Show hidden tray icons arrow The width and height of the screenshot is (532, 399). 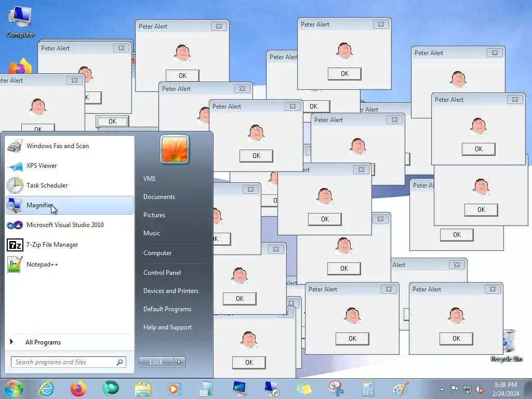tap(442, 389)
